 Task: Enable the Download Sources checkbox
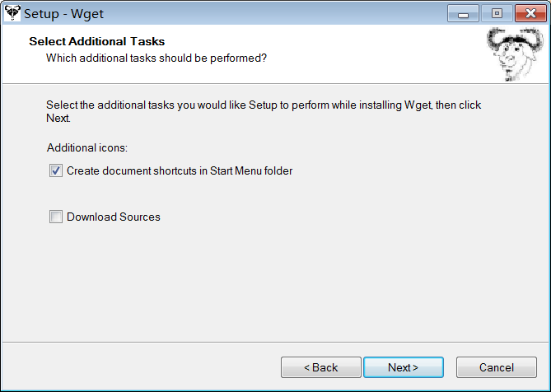click(x=56, y=217)
